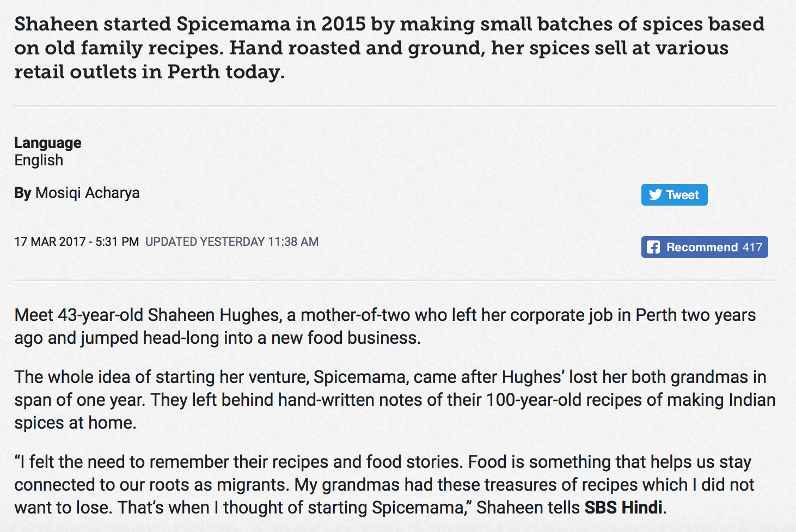Click the quote about remembering recipes
796x532 pixels.
pyautogui.click(x=384, y=485)
